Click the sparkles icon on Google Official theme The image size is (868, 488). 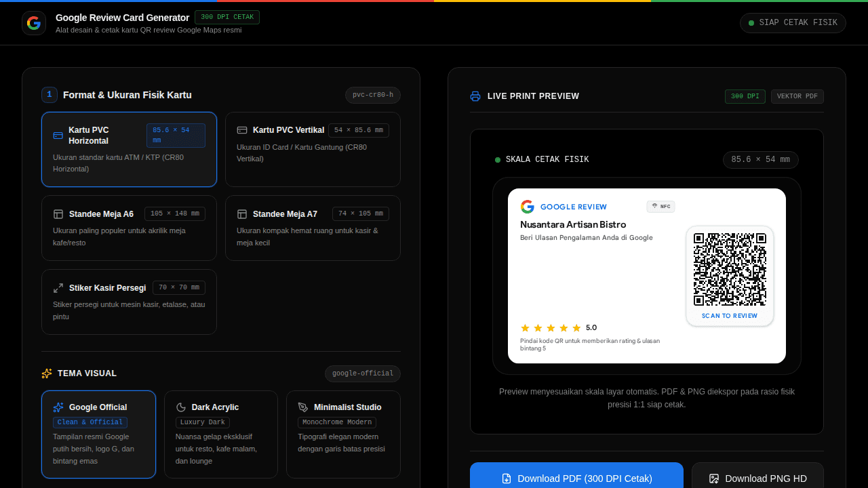pyautogui.click(x=58, y=407)
